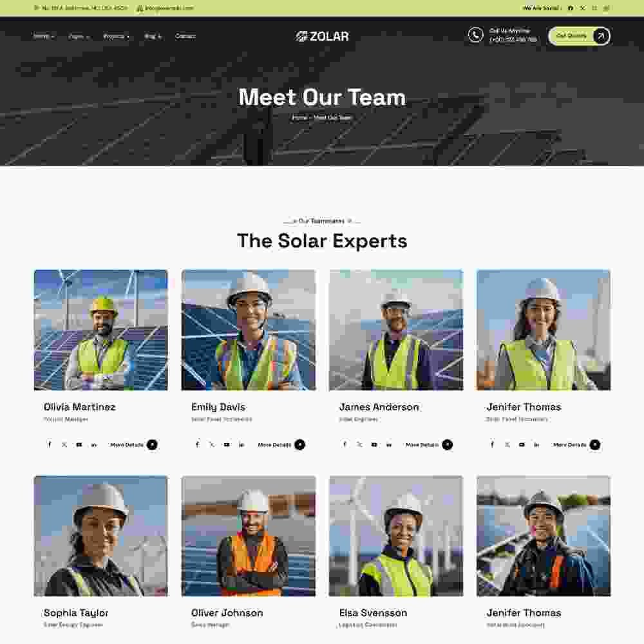Open Jenifer Thomas's X (Twitter) icon
The image size is (644, 644).
[x=507, y=444]
